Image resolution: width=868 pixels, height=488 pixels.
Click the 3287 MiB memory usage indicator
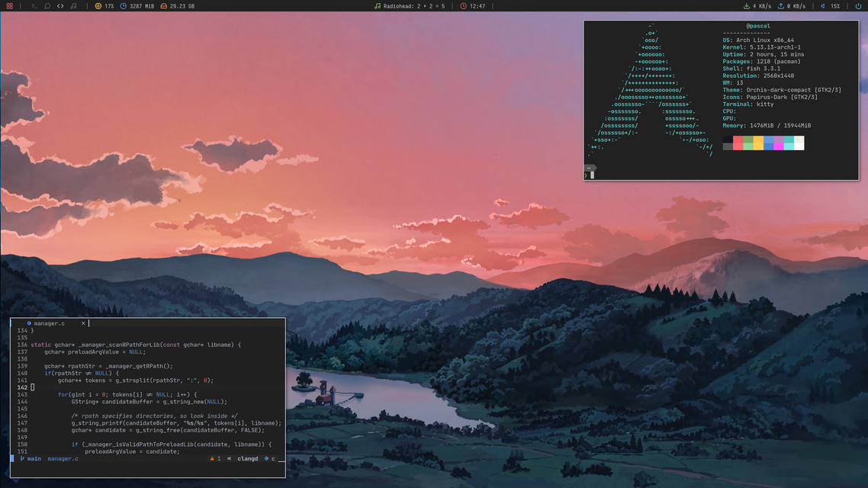click(x=137, y=6)
